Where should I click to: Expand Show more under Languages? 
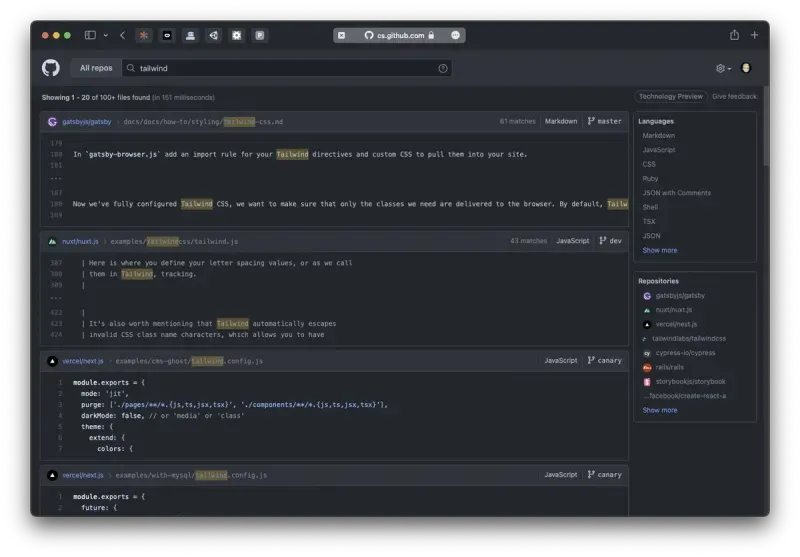coord(660,250)
